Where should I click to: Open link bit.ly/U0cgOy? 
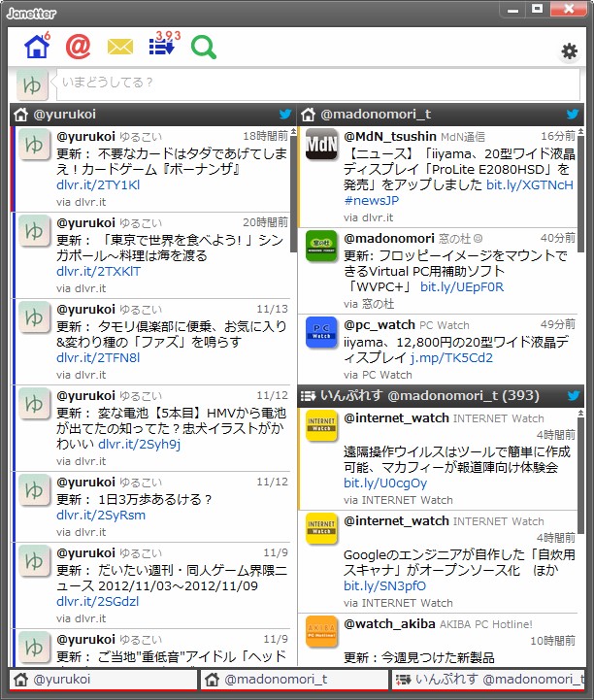coord(385,483)
